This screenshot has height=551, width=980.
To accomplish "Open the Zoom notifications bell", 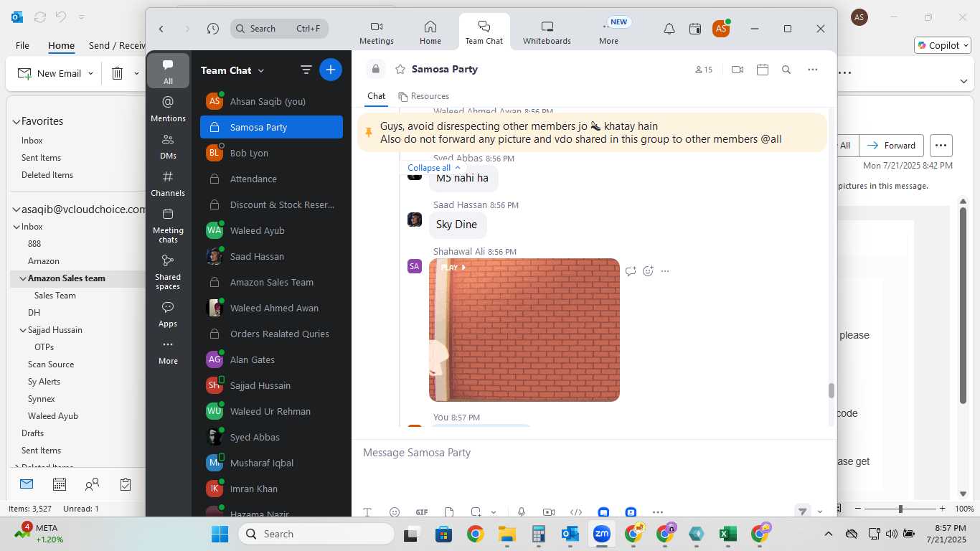I will point(669,29).
